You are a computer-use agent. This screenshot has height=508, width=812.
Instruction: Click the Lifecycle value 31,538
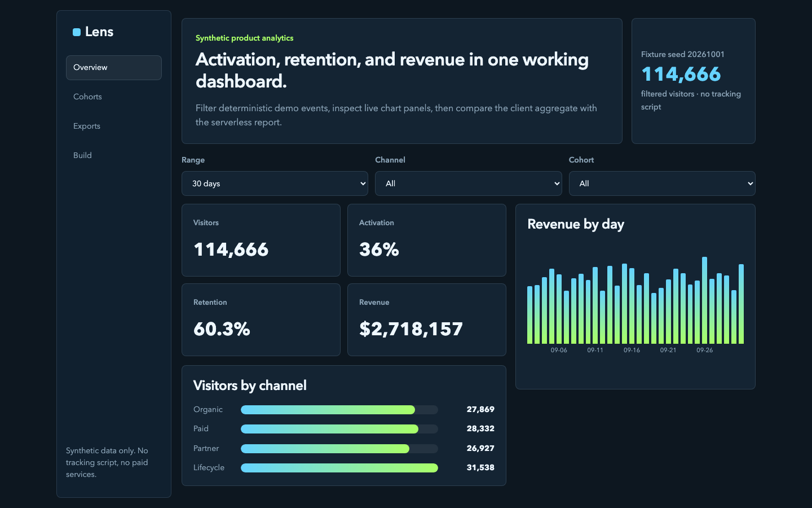pyautogui.click(x=480, y=467)
